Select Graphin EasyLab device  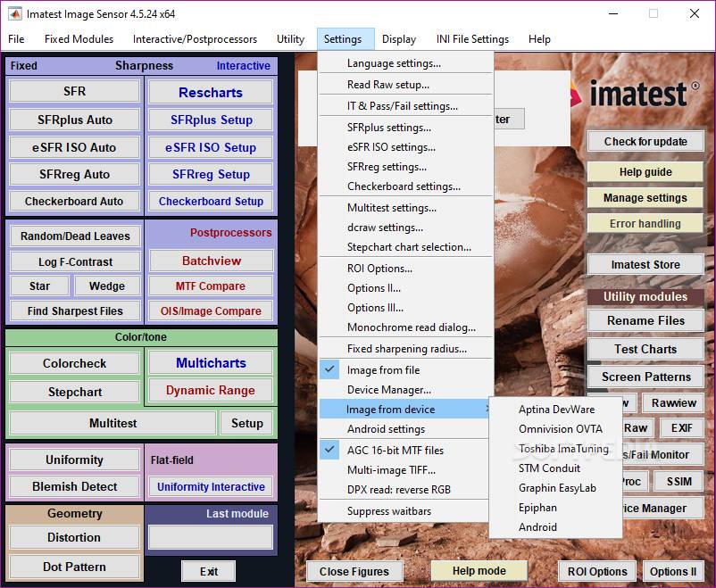[x=555, y=487]
